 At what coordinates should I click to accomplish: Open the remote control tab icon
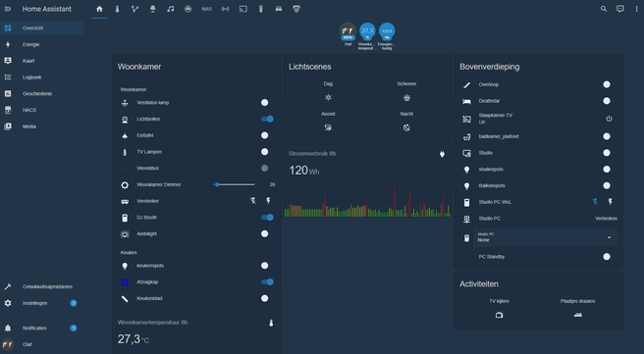coord(261,9)
